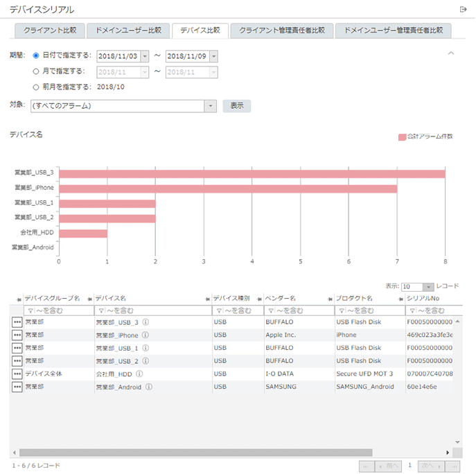Click the exit icon at top right
Viewport: 476px width, 474px height.
click(463, 9)
